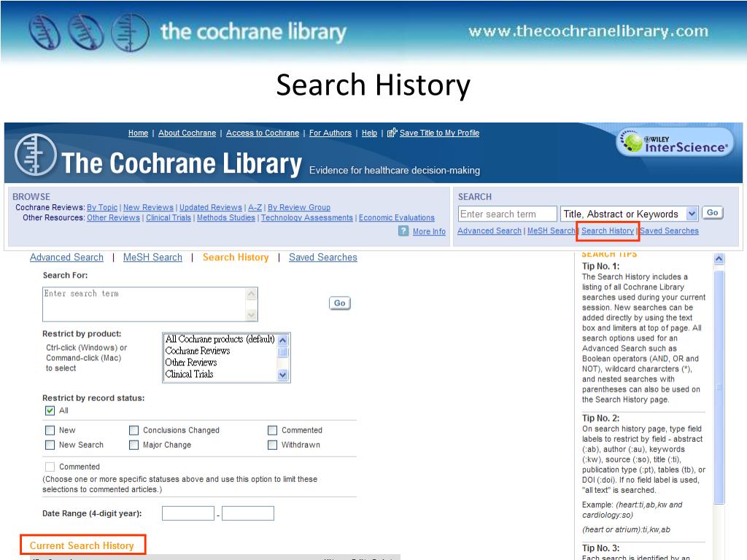Select All Cochrane products (default) option

(x=220, y=339)
